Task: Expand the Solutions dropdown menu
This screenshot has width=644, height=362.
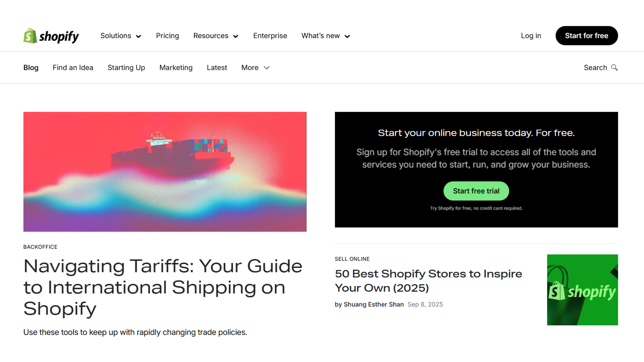Action: click(121, 36)
